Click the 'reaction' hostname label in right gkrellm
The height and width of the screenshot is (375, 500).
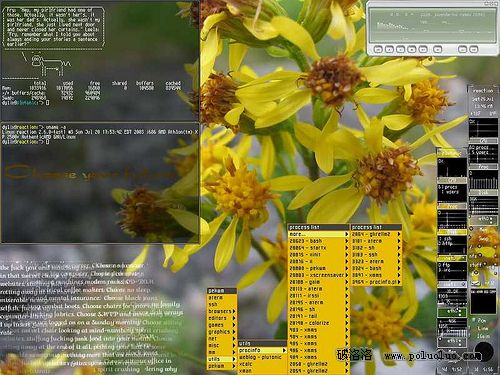[x=483, y=91]
